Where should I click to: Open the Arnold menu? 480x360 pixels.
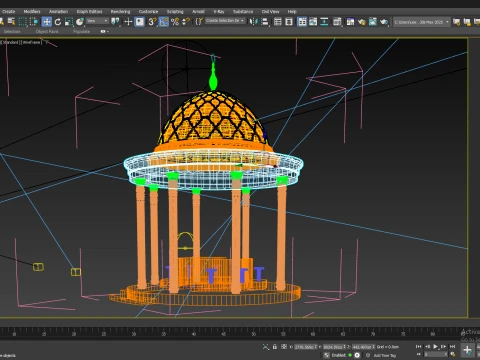coord(198,12)
